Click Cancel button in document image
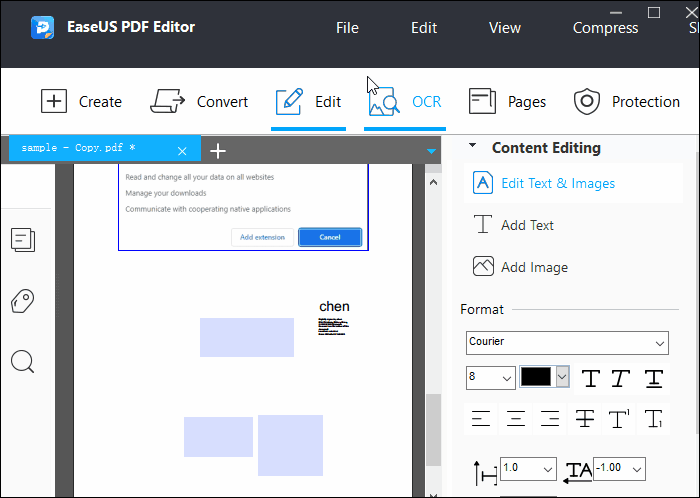 pos(330,237)
